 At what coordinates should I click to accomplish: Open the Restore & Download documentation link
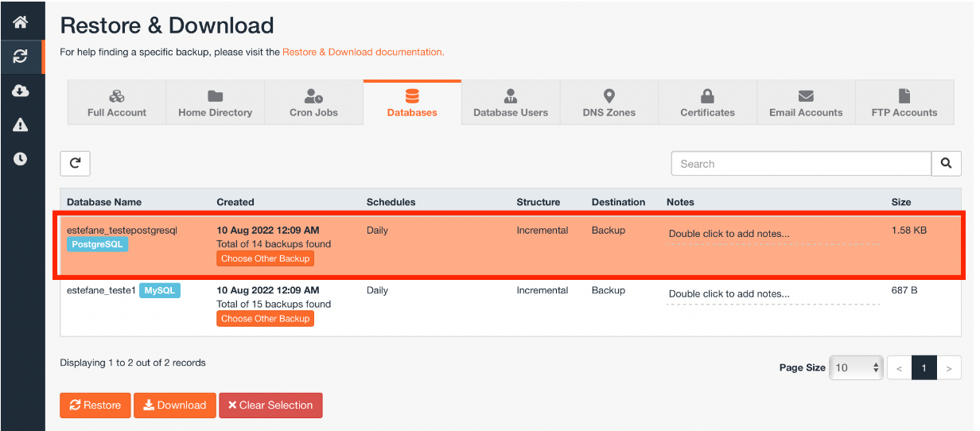[363, 52]
